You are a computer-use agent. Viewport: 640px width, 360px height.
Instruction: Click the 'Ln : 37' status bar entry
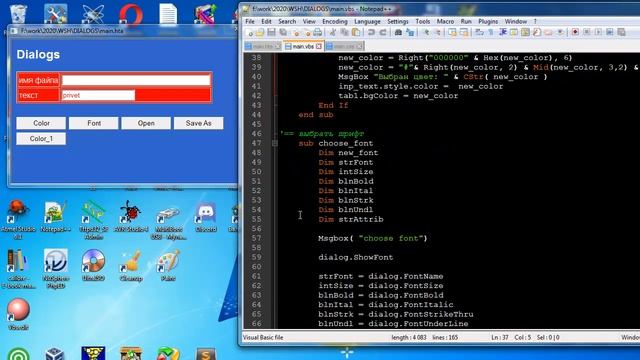[x=500, y=338]
